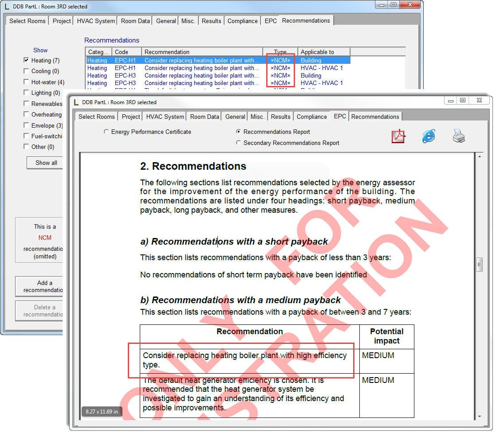This screenshot has width=504, height=437.
Task: Enable the Envelope (3) checkbox
Action: click(x=26, y=125)
